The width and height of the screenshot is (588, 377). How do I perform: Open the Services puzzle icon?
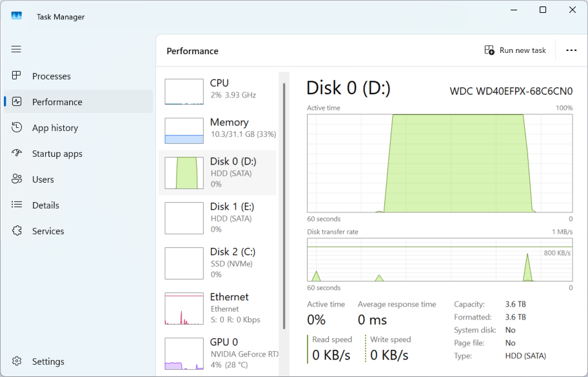[17, 231]
